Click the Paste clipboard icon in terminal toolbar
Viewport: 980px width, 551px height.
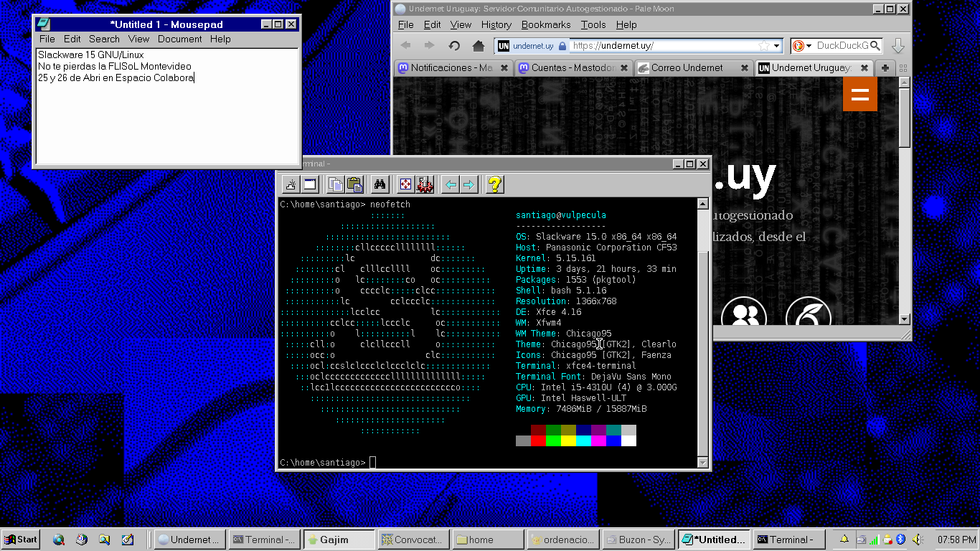click(354, 184)
